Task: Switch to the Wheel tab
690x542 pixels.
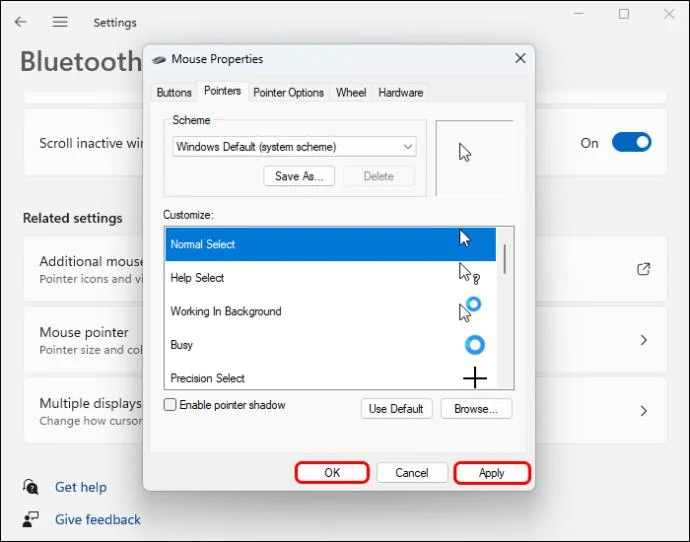Action: tap(351, 92)
